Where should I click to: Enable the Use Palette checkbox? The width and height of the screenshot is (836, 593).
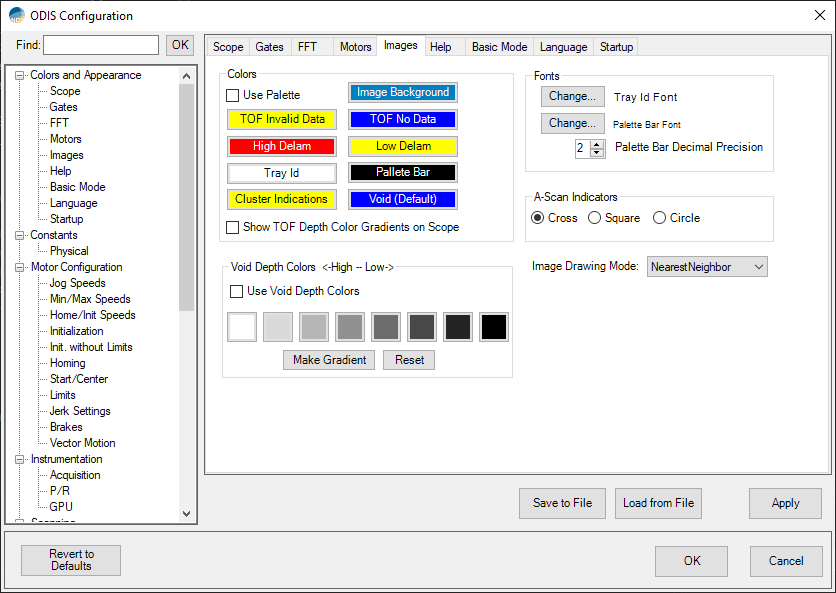233,96
